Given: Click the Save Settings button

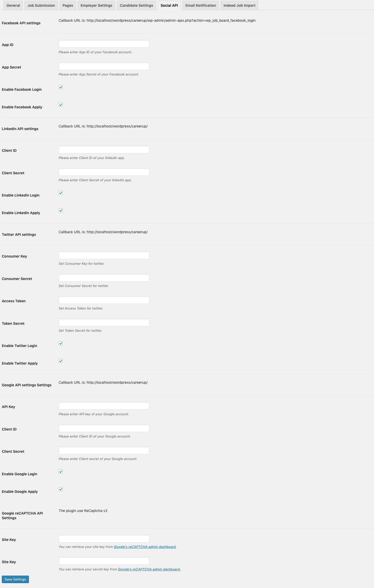Looking at the screenshot, I should [15, 579].
